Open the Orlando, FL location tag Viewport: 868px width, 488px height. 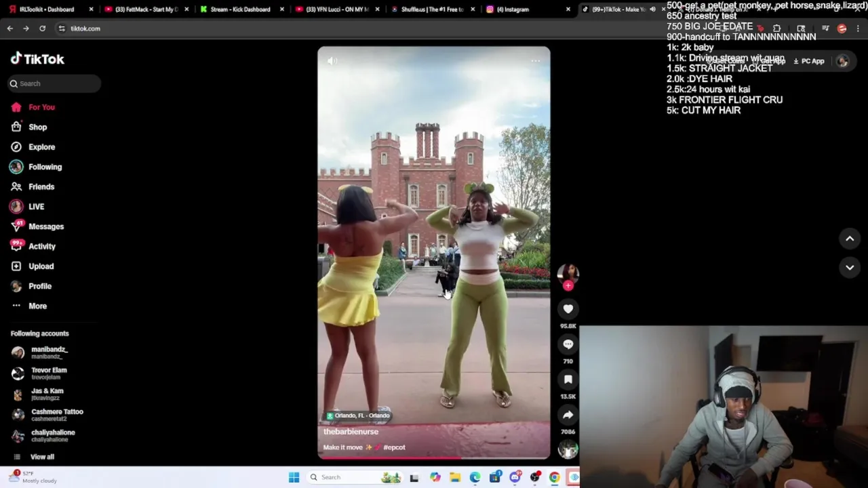(358, 415)
